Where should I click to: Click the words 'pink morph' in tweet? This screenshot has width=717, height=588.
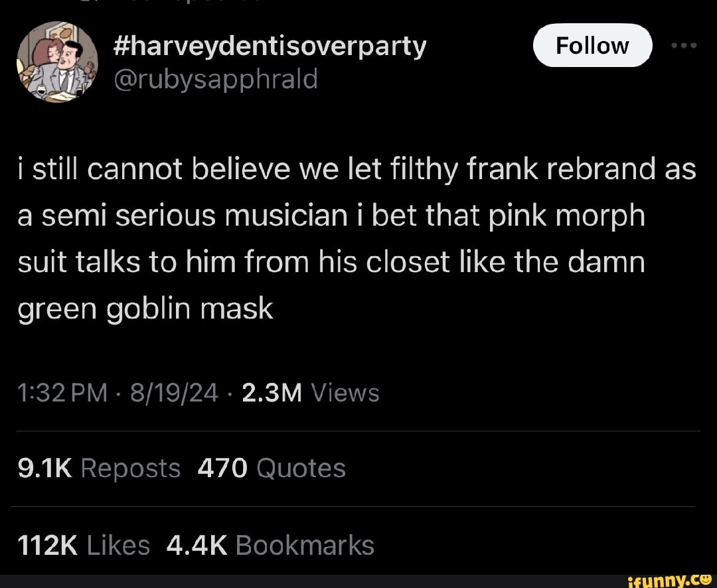click(566, 216)
